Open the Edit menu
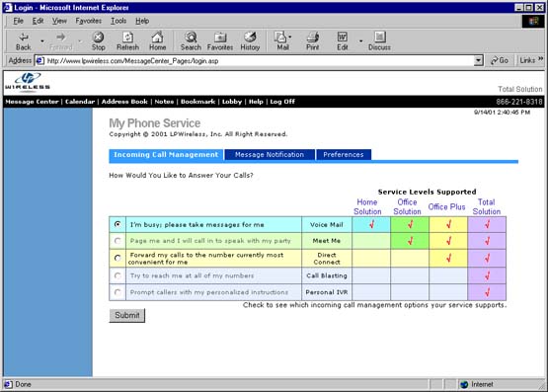Image resolution: width=548 pixels, height=392 pixels. (x=39, y=21)
